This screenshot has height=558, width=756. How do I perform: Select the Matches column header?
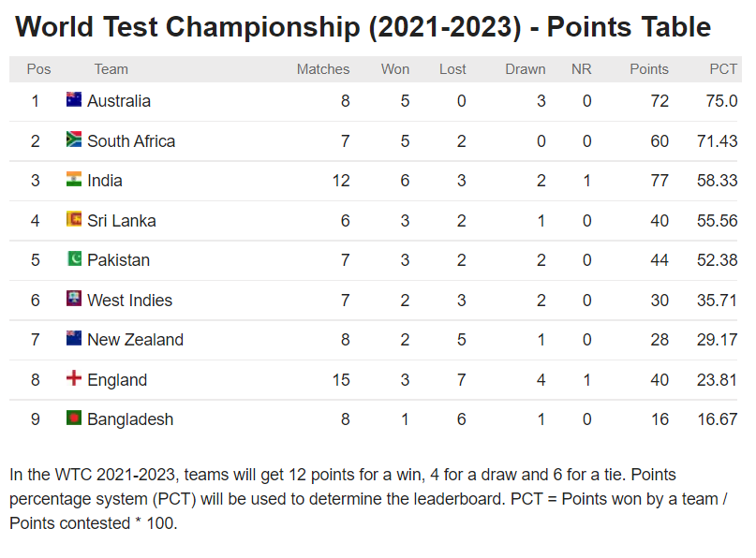tap(323, 69)
